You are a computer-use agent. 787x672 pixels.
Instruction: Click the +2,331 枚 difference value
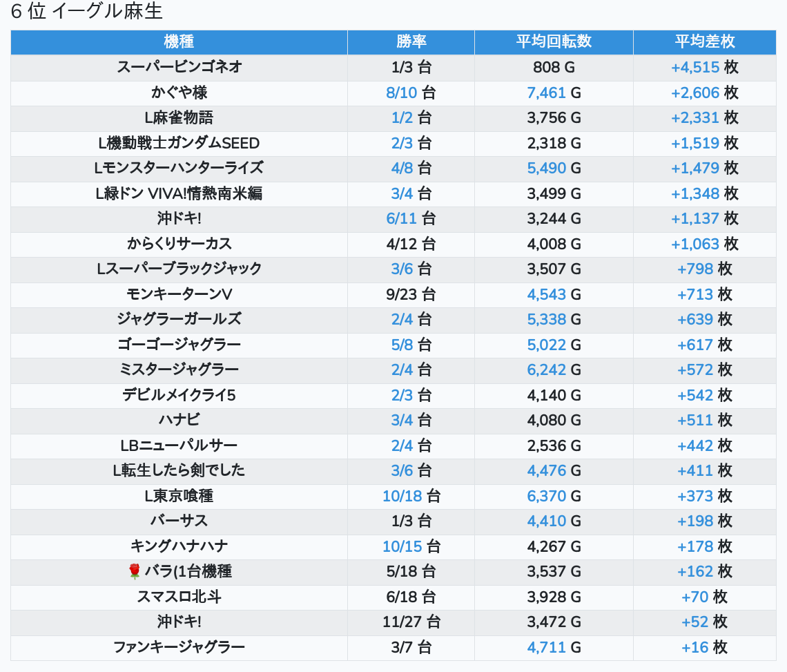click(705, 117)
